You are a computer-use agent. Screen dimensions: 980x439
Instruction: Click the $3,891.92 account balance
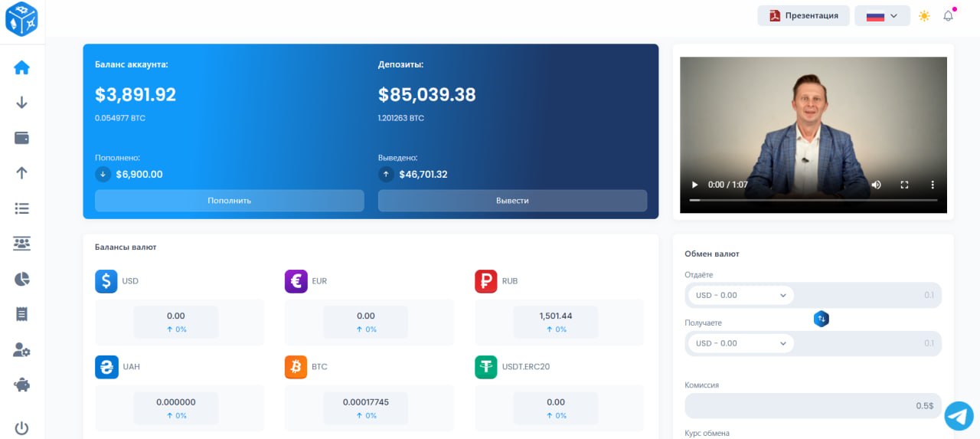point(136,95)
